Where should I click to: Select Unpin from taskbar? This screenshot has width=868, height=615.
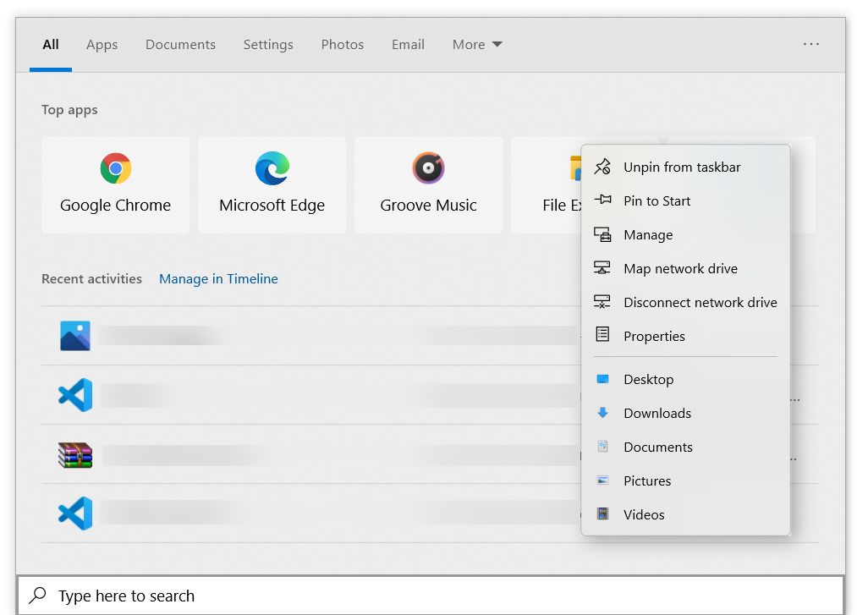tap(685, 167)
